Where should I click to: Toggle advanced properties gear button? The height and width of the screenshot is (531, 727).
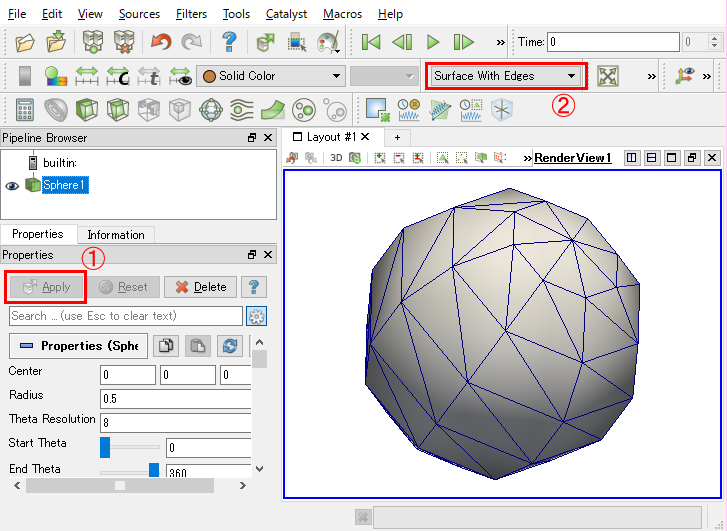(256, 316)
